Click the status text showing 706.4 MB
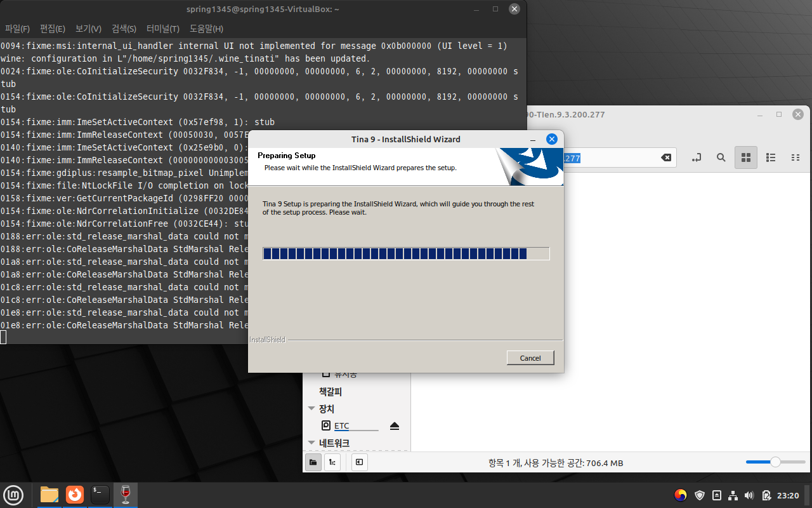 [x=556, y=463]
